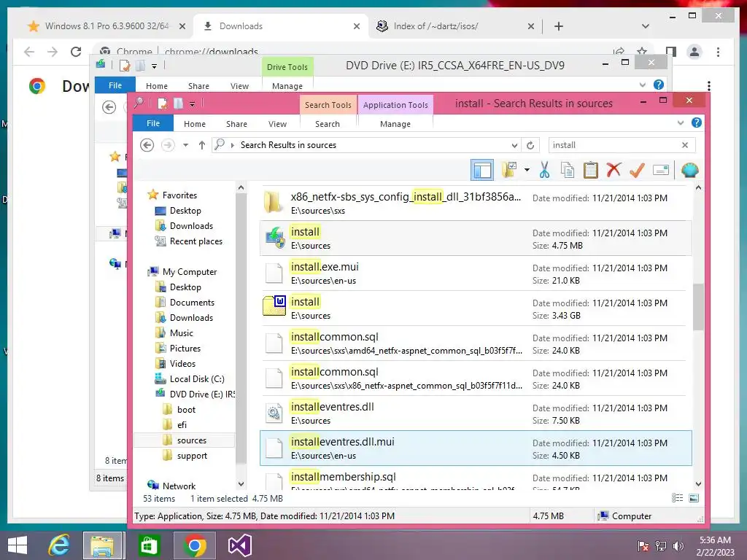This screenshot has height=560, width=747.
Task: Open Music folder in navigation tree
Action: coord(181,332)
